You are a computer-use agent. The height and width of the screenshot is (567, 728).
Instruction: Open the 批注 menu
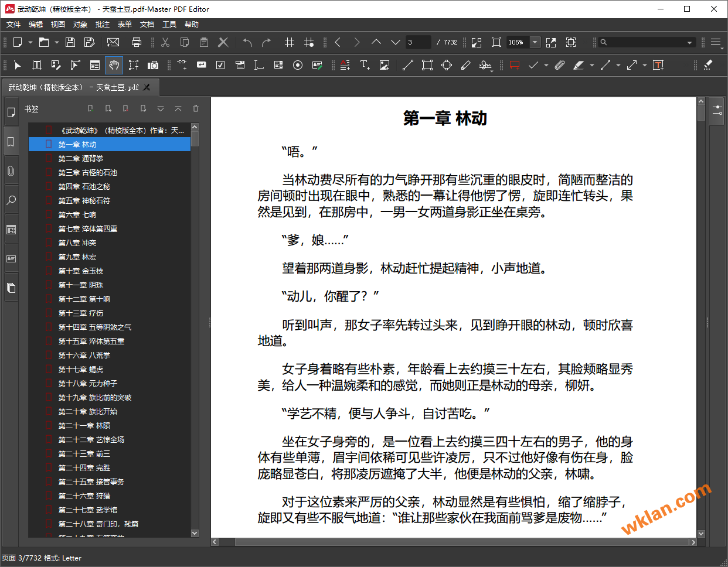tap(103, 25)
